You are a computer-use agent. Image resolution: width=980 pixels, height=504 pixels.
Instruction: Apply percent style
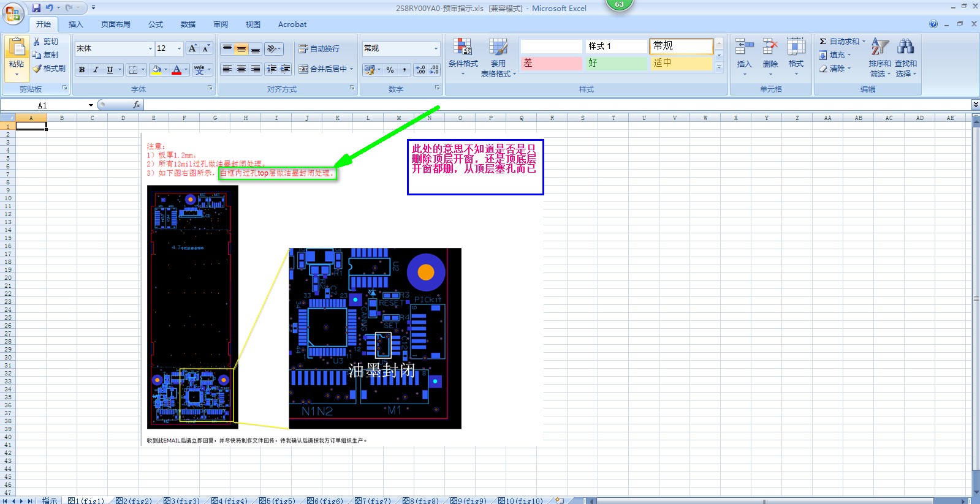tap(390, 70)
